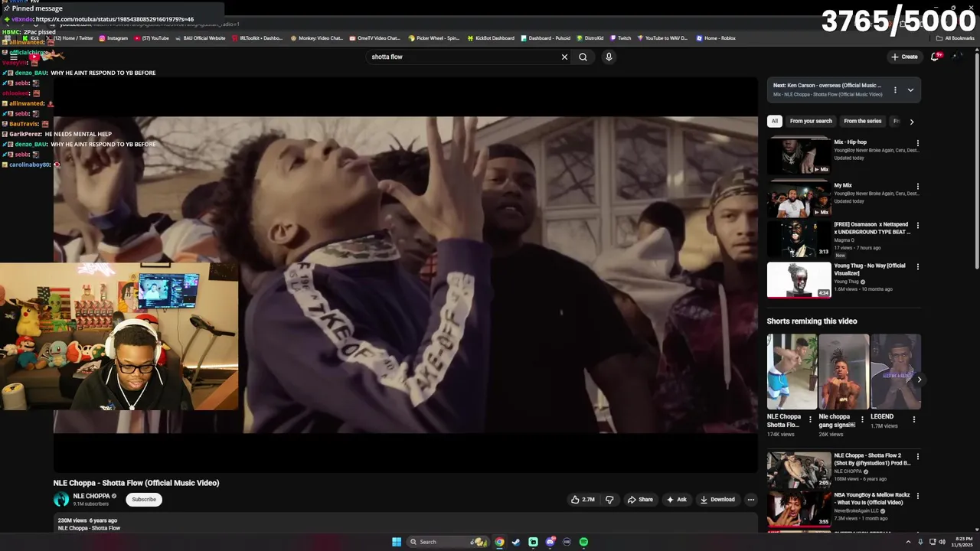Show more filter chips with right arrow

[911, 122]
